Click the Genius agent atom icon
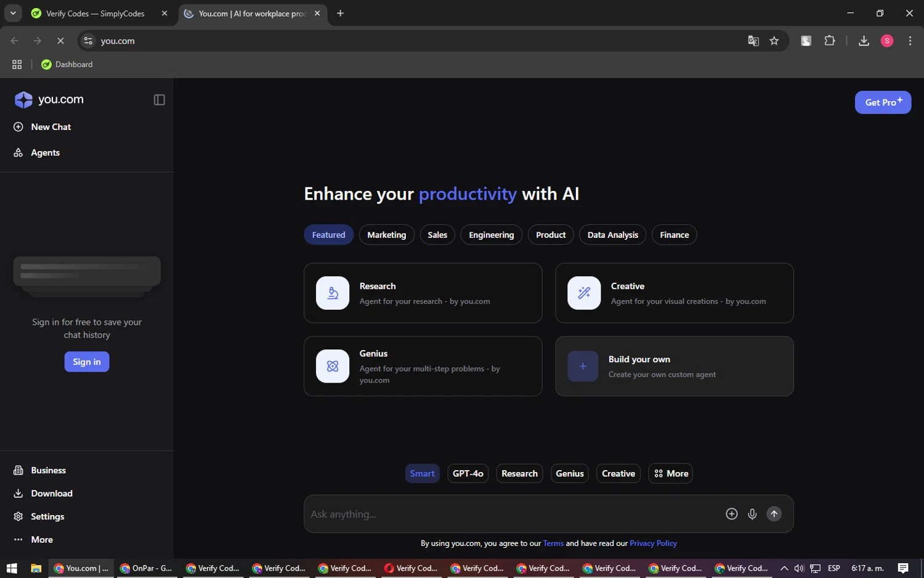This screenshot has width=924, height=578. click(333, 366)
